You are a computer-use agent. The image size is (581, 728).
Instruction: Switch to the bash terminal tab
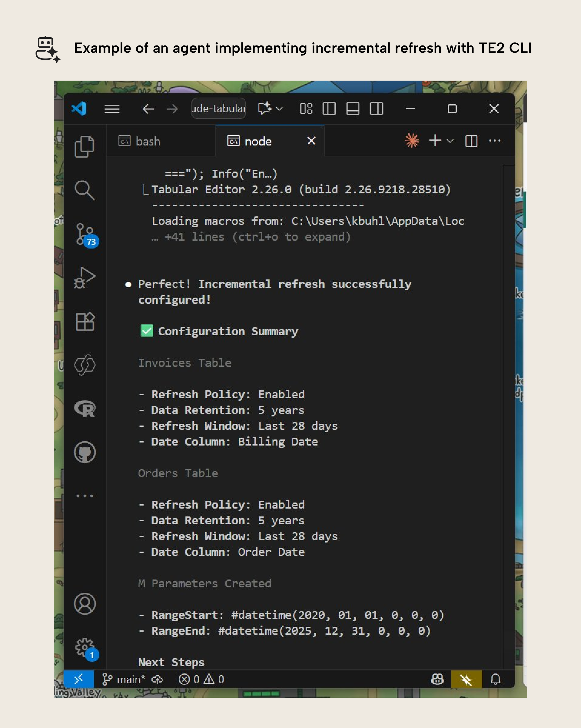pyautogui.click(x=148, y=141)
